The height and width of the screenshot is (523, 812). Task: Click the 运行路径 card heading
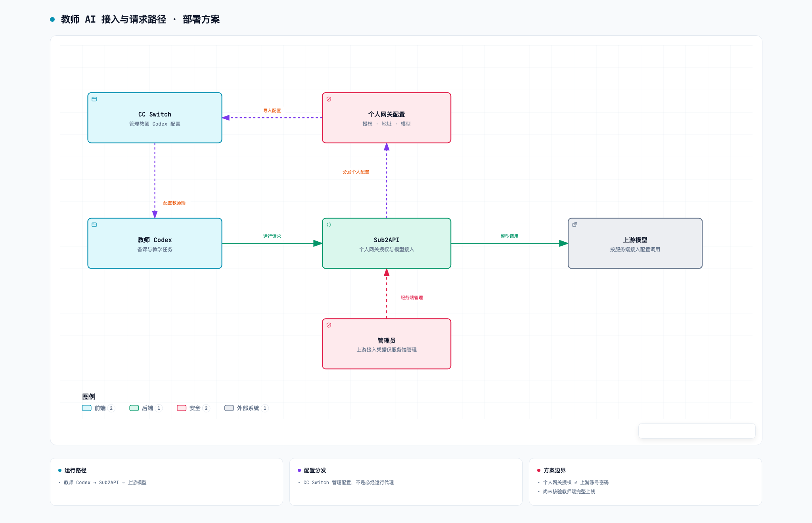75,470
